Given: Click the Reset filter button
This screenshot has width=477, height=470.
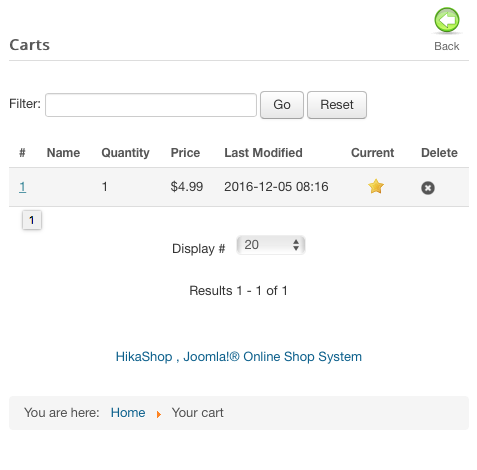Looking at the screenshot, I should pyautogui.click(x=337, y=105).
